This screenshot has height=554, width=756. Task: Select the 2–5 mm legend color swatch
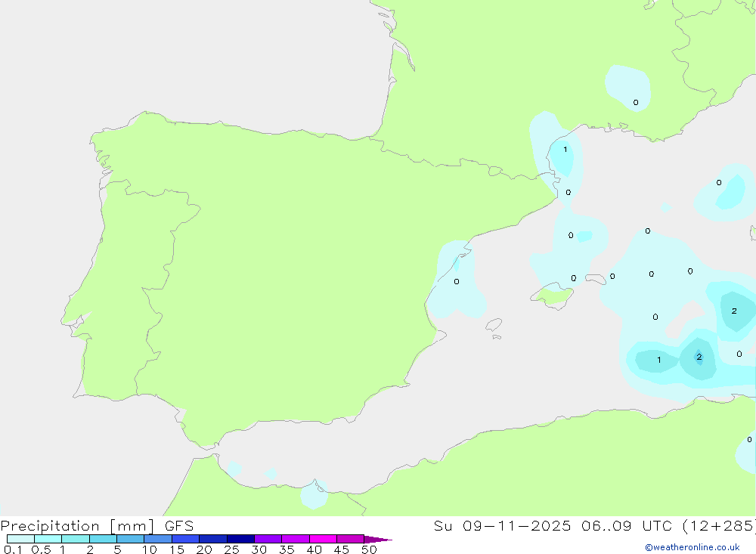tap(103, 539)
